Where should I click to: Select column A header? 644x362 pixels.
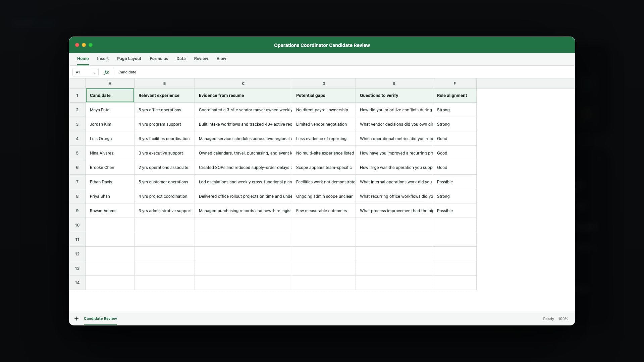pyautogui.click(x=110, y=83)
